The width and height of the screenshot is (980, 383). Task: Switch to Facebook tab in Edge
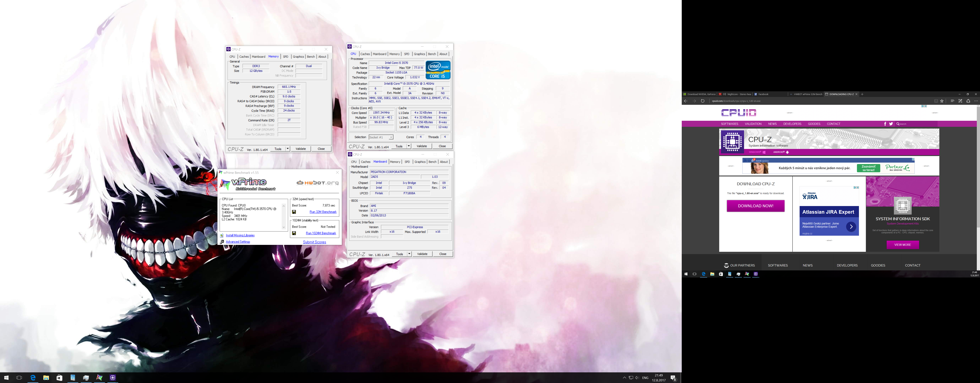(770, 94)
